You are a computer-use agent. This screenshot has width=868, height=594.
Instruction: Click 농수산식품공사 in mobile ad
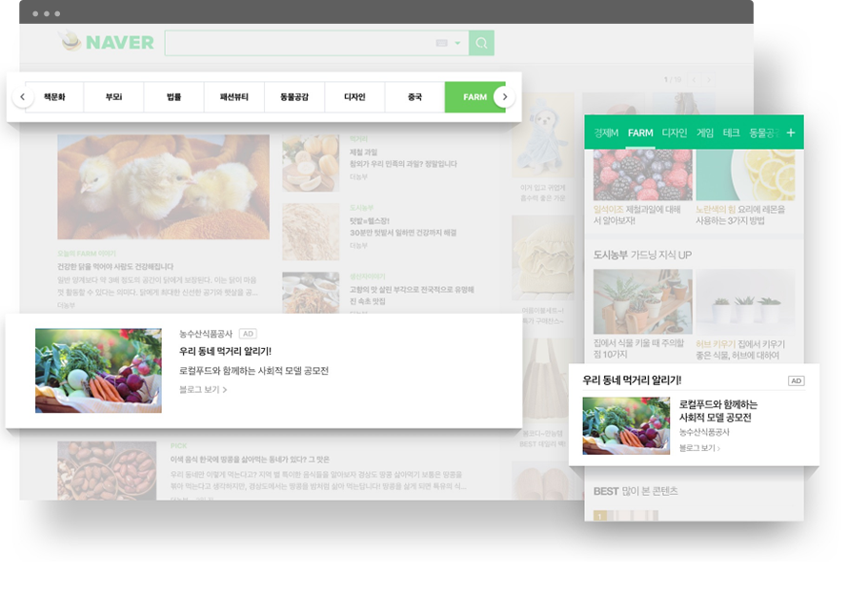pyautogui.click(x=704, y=432)
